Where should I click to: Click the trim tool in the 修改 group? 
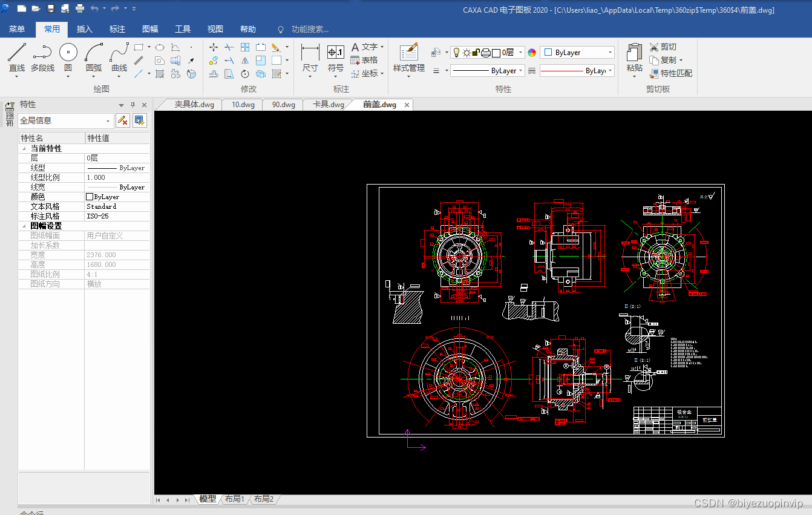click(x=229, y=47)
